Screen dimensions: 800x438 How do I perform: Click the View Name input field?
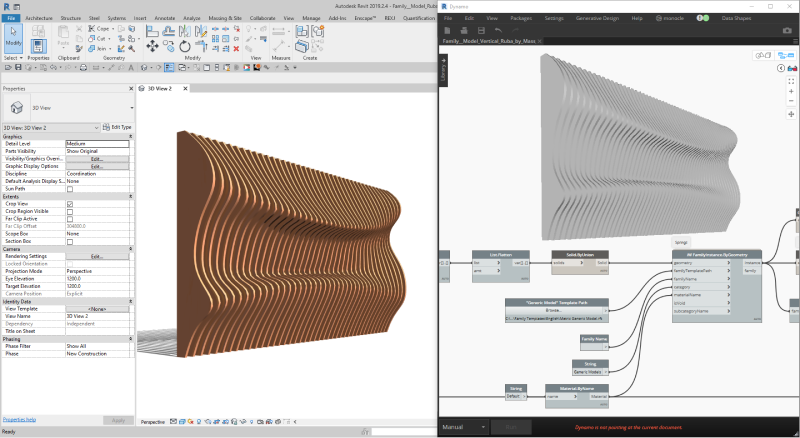97,315
